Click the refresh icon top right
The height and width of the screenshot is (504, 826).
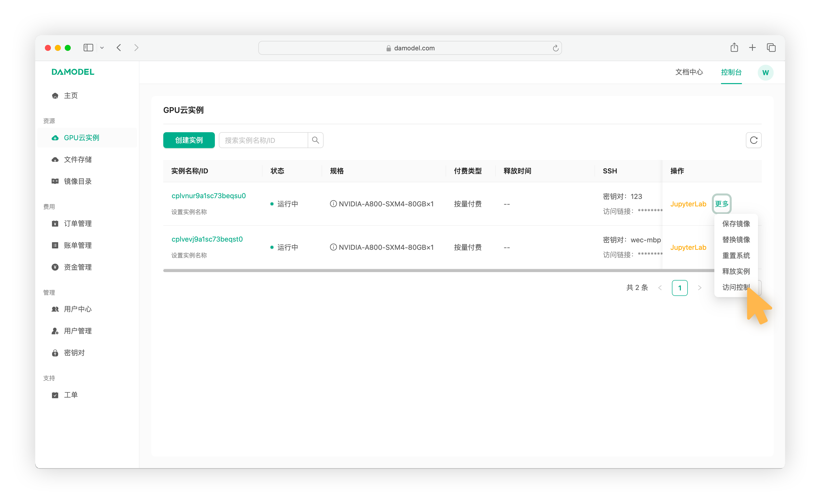click(754, 140)
